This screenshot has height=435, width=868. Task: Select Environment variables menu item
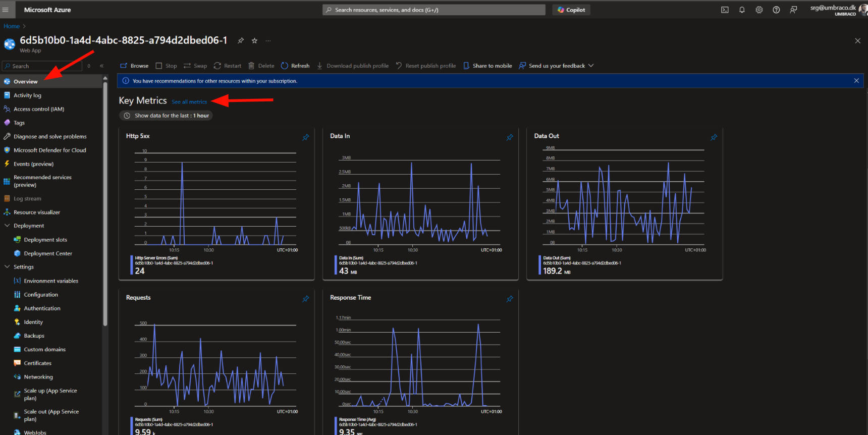(51, 281)
